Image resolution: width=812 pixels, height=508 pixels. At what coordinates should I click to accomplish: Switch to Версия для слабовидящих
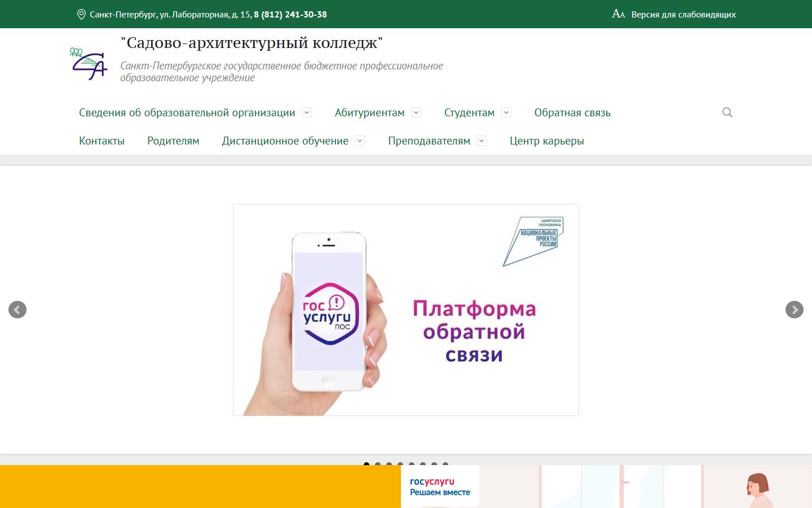pos(683,14)
